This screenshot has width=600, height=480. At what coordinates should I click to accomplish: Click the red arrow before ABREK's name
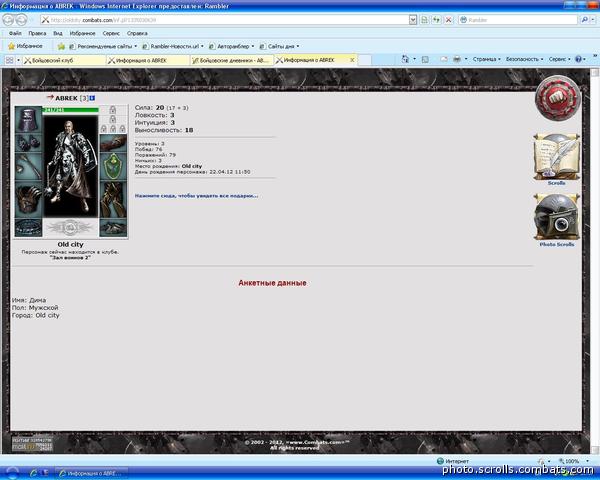tap(50, 98)
